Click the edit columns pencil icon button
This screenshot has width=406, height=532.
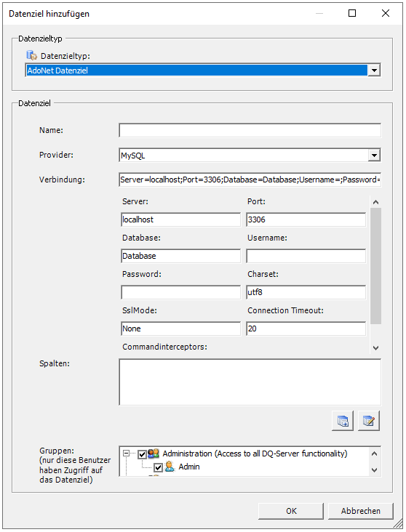tap(369, 421)
